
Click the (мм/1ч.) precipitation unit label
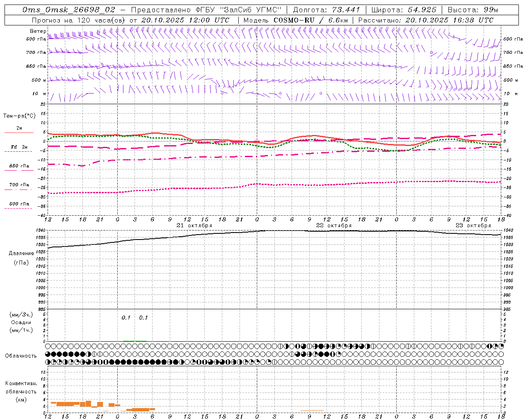pyautogui.click(x=21, y=330)
